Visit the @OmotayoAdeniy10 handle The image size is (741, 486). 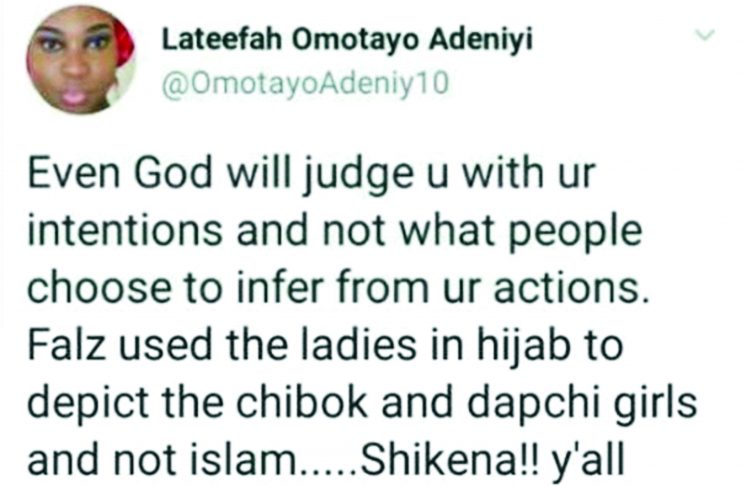[304, 84]
